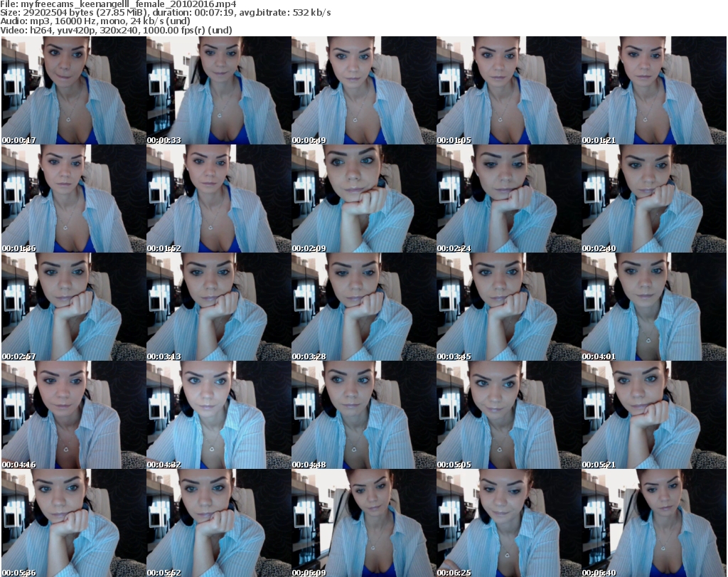
Task: Select the thumbnail frame at 00:02:24
Action: point(509,198)
